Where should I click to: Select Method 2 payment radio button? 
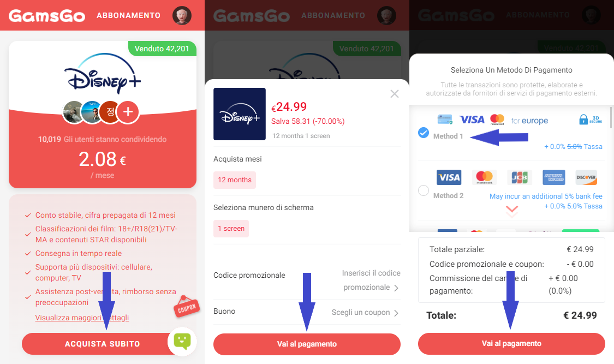tap(424, 190)
